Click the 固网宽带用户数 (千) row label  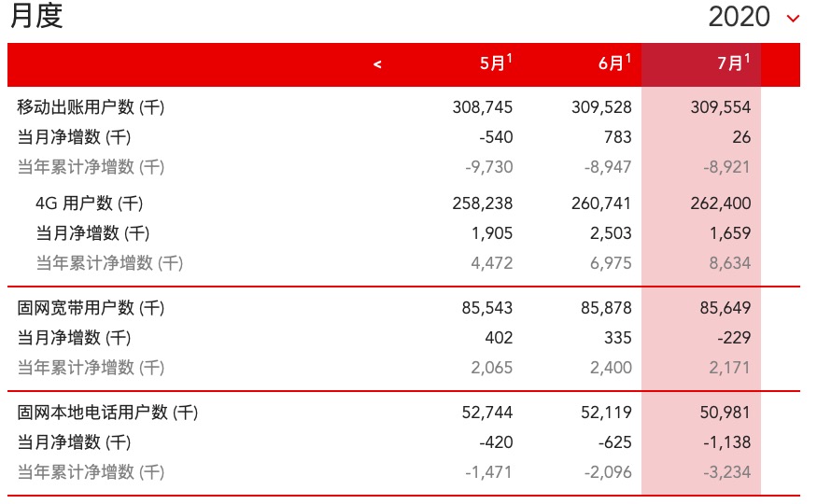coord(91,308)
